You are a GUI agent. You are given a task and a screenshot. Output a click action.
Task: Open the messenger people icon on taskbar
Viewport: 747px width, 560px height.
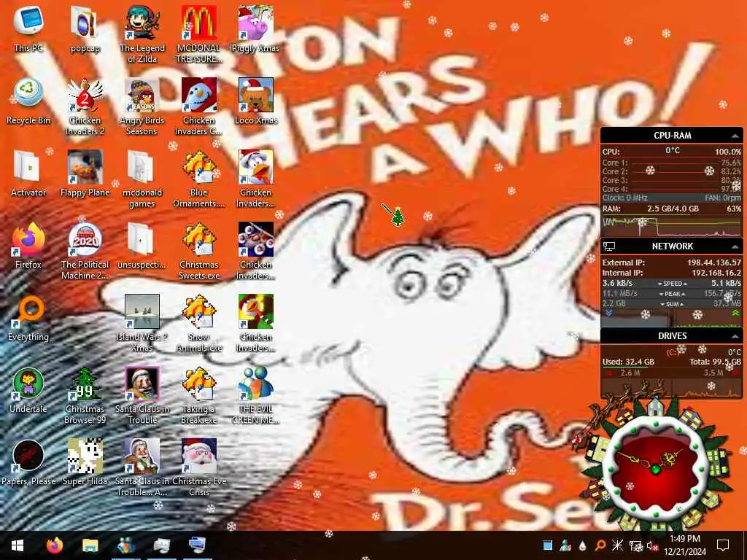pos(125,545)
